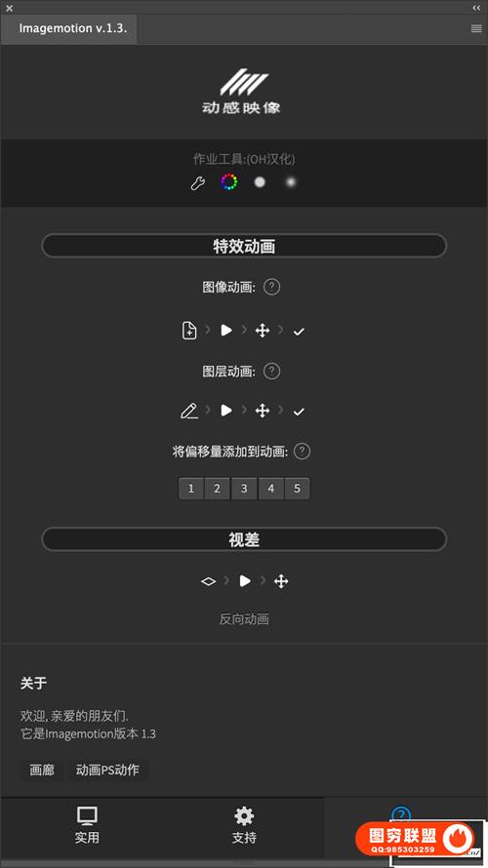Select offset button 3
This screenshot has height=868, width=488.
coord(244,489)
